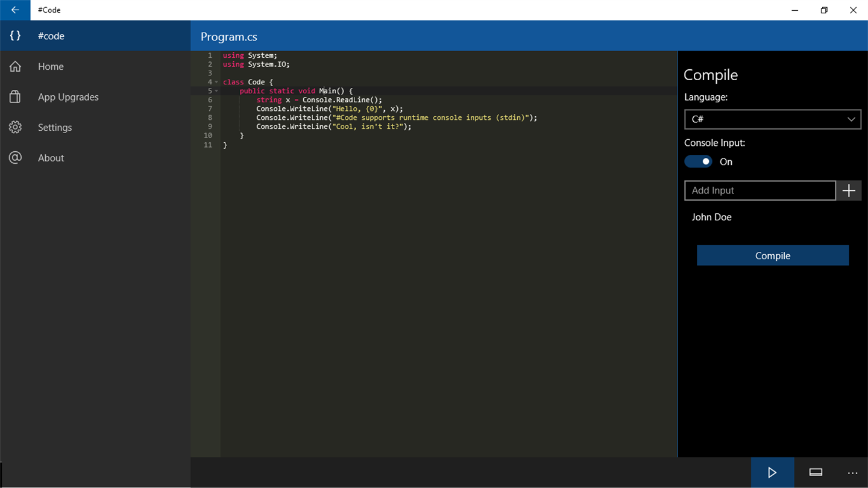Open the more options ellipsis
Image resolution: width=868 pixels, height=488 pixels.
click(x=852, y=472)
